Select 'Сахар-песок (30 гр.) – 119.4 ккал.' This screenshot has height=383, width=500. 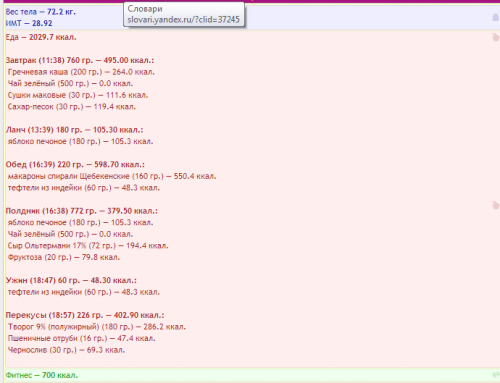click(72, 107)
